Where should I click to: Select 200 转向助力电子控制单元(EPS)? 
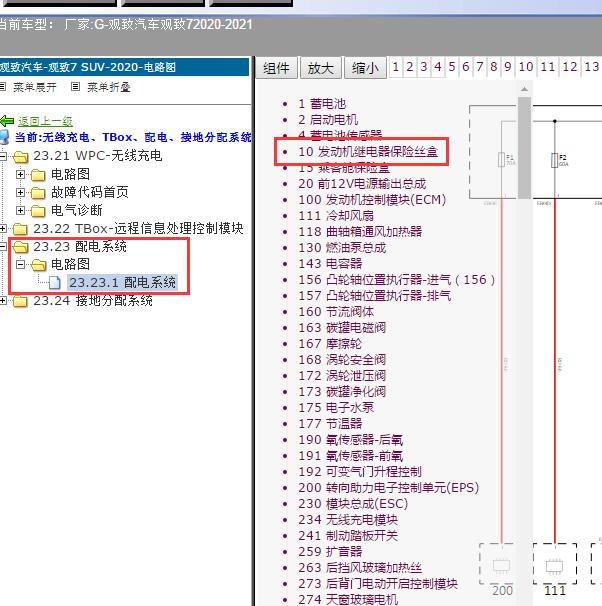pos(388,488)
